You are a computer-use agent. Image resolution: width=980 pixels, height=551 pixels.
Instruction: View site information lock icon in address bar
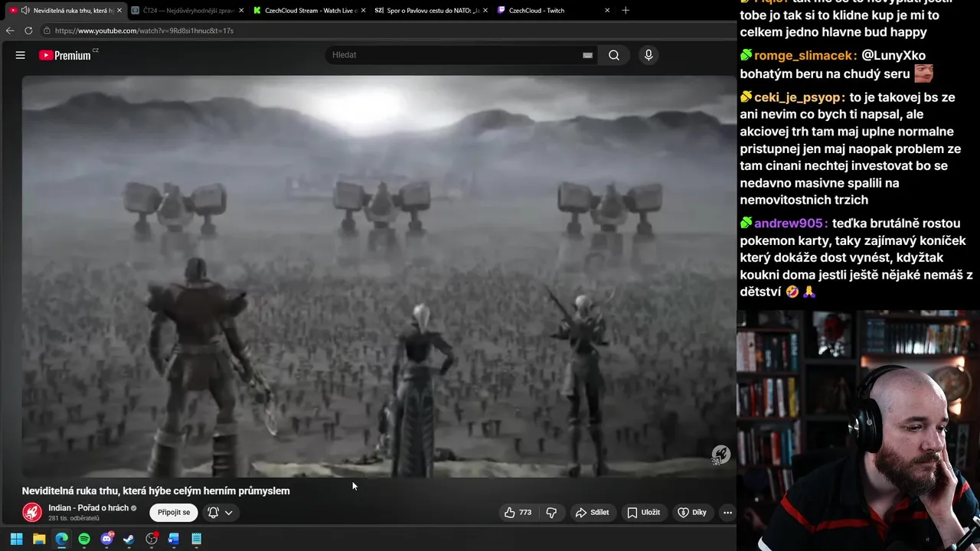(x=47, y=31)
